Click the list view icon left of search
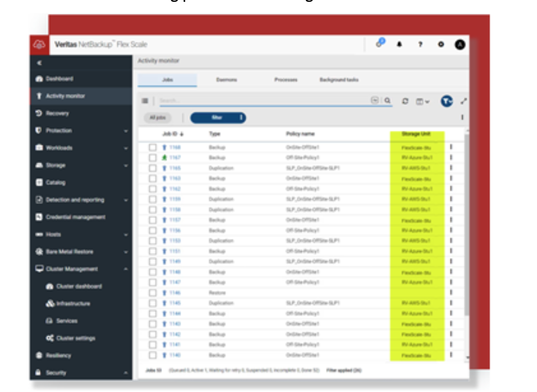Viewport: 537px width, 392px height. pyautogui.click(x=145, y=100)
